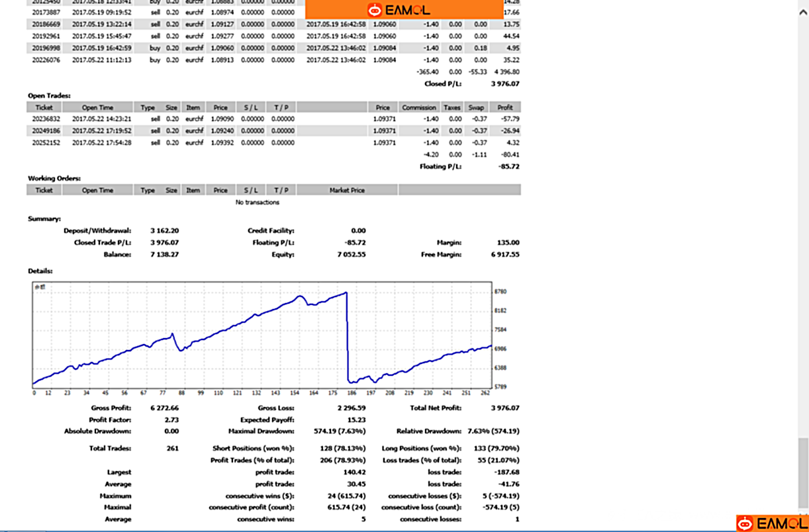Click the average loss trade value -41.76

[509, 484]
